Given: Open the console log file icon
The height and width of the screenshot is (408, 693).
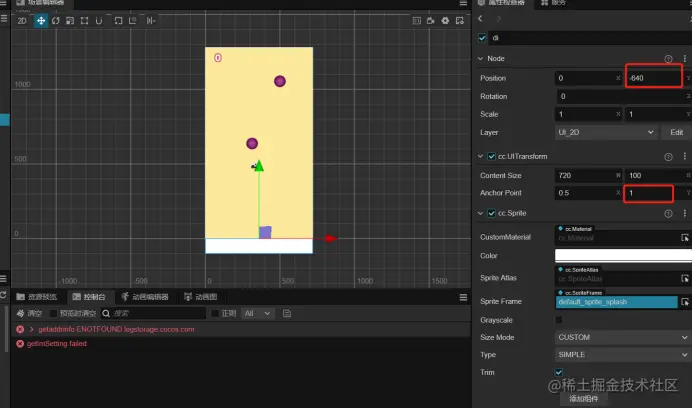Looking at the screenshot, I should click(x=287, y=313).
